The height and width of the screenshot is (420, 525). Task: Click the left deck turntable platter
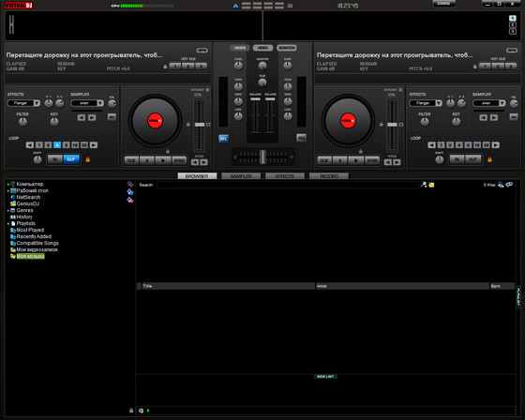[155, 121]
